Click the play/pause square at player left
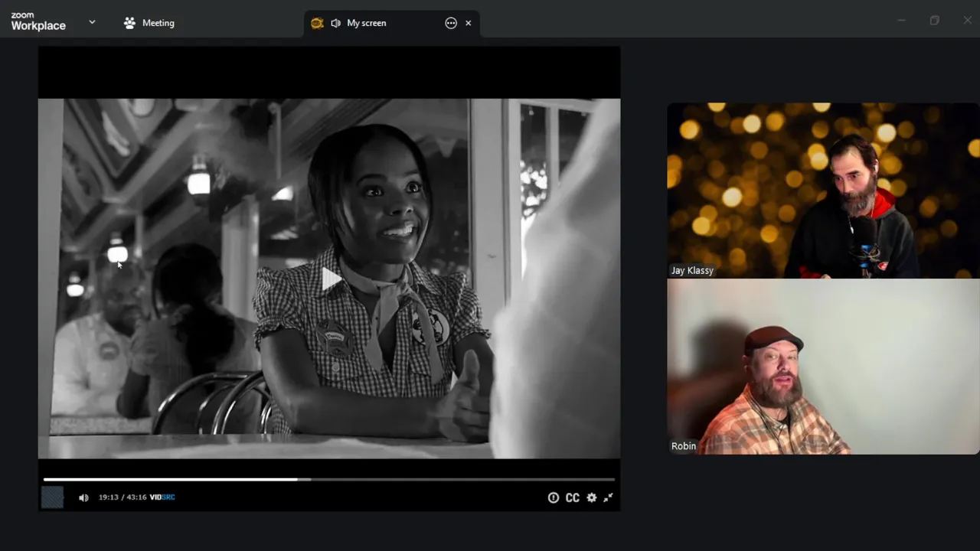Viewport: 980px width, 551px height. 52,497
